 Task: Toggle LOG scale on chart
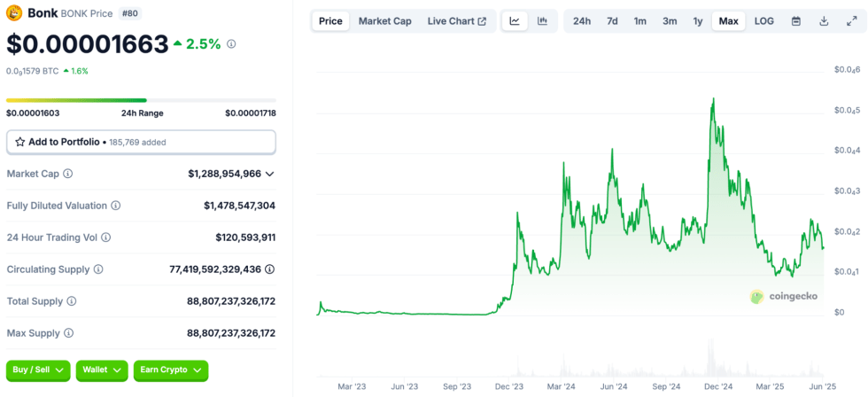click(763, 21)
